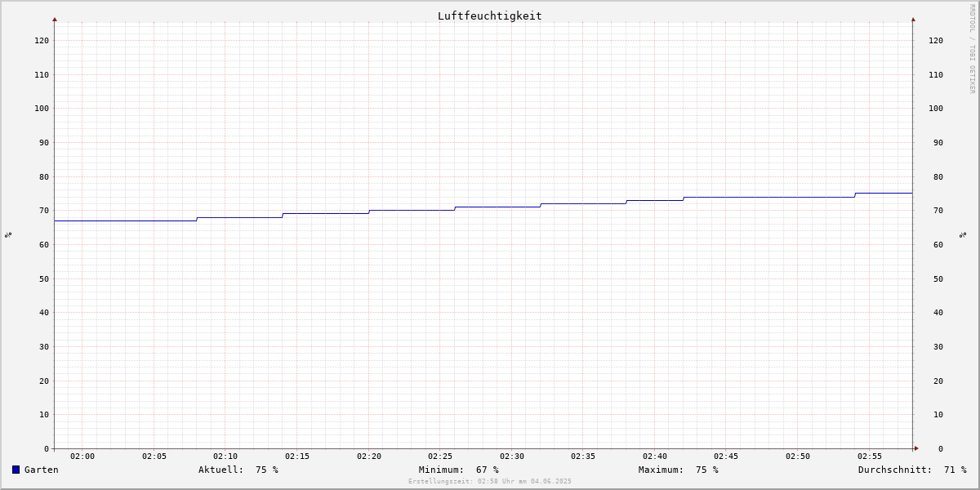Click the 80 label on right axis
Image resolution: width=980 pixels, height=490 pixels.
click(x=938, y=177)
